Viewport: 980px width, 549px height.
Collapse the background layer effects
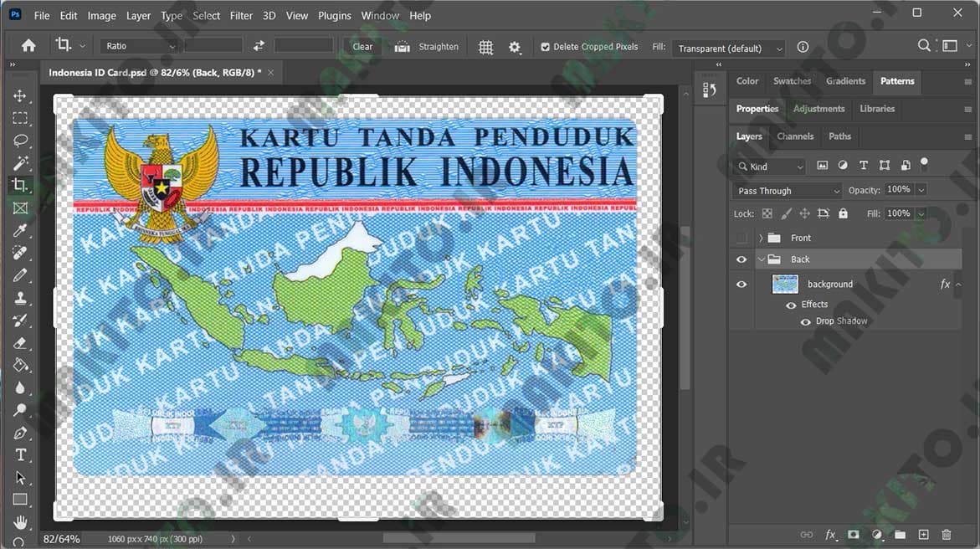[959, 285]
